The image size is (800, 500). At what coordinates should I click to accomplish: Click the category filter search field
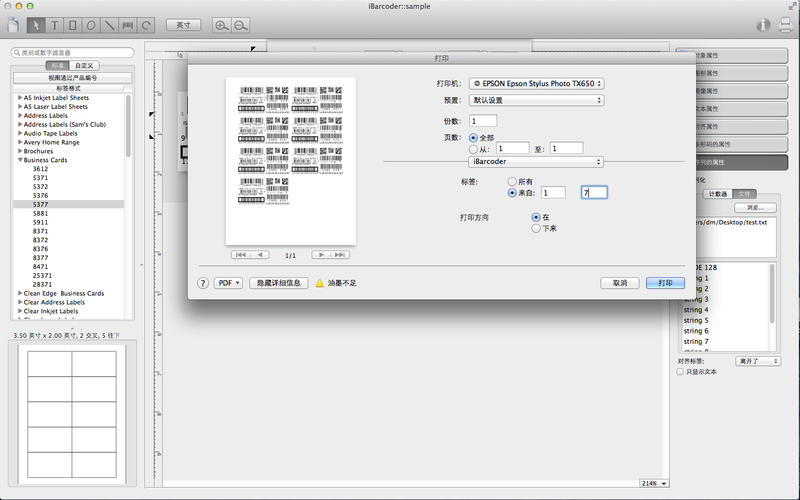pos(72,53)
